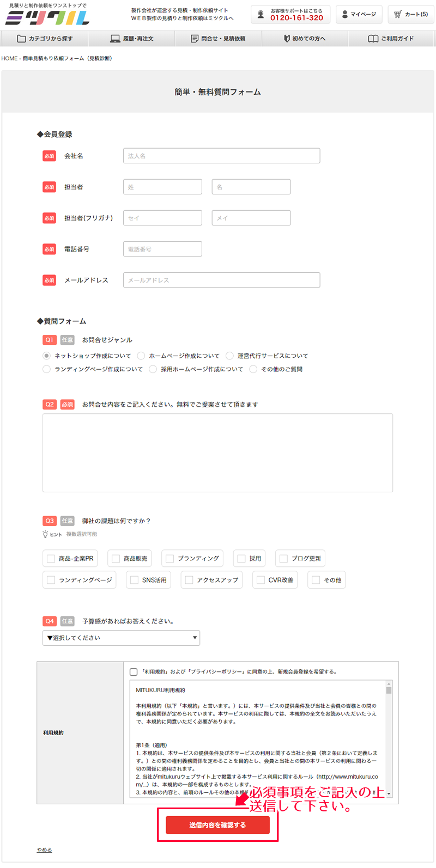Screen dimensions: 436x868
Task: Check SNS活用 checkbox
Action: [x=134, y=580]
